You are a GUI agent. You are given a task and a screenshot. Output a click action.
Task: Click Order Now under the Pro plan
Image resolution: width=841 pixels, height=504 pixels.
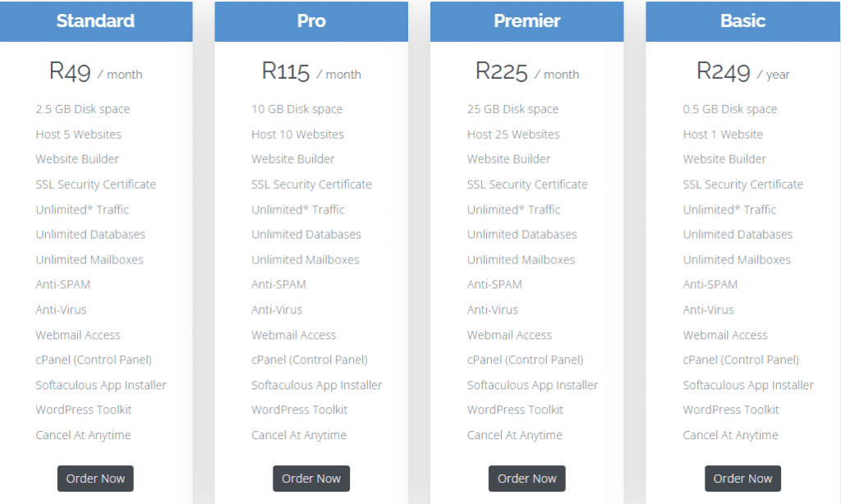(x=311, y=479)
